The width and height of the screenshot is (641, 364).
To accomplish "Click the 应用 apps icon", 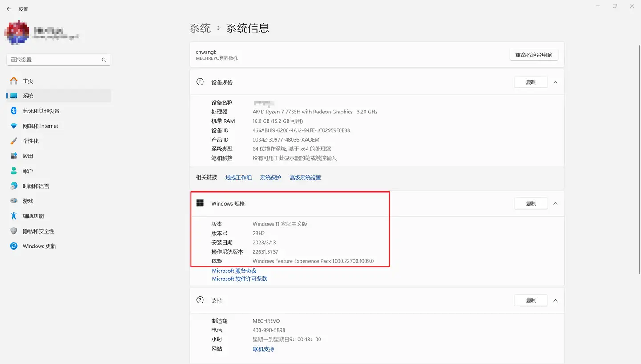I will click(x=14, y=156).
